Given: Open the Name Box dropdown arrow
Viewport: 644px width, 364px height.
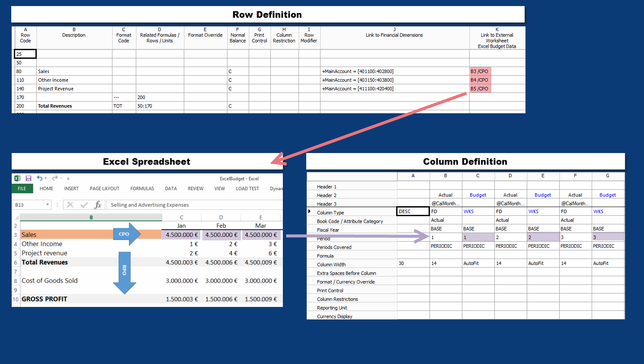Looking at the screenshot, I should tap(47, 205).
